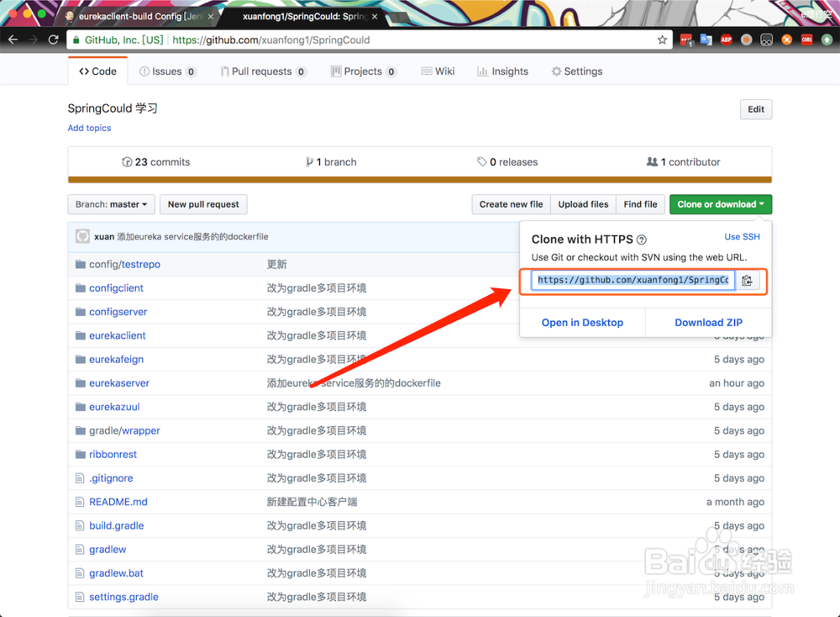
Task: Open the ABP Adblock Plus extension
Action: pyautogui.click(x=727, y=40)
